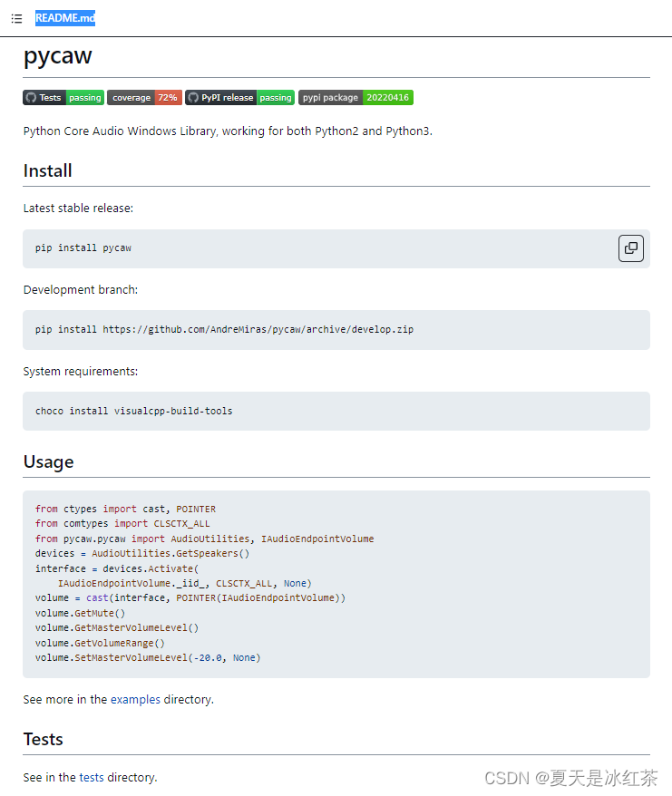The image size is (672, 796).
Task: Click the 'volume.GetMute()' code line
Action: 80,613
